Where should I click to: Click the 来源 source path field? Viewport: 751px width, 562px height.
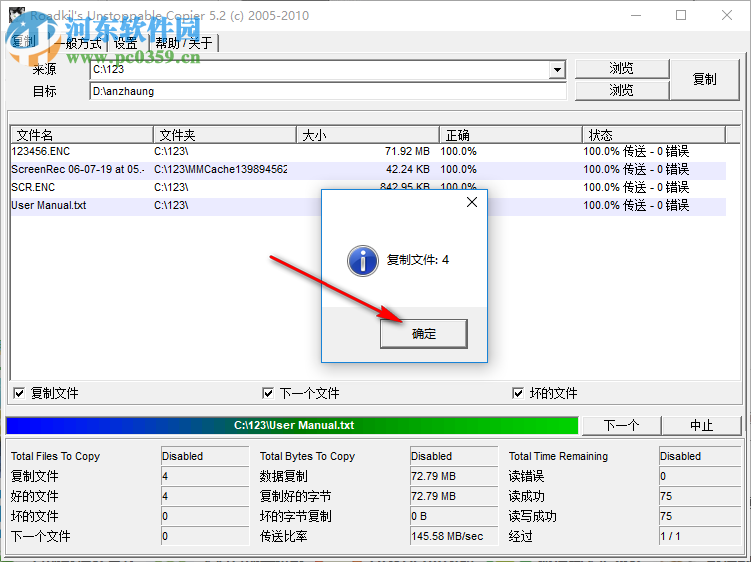click(x=319, y=69)
